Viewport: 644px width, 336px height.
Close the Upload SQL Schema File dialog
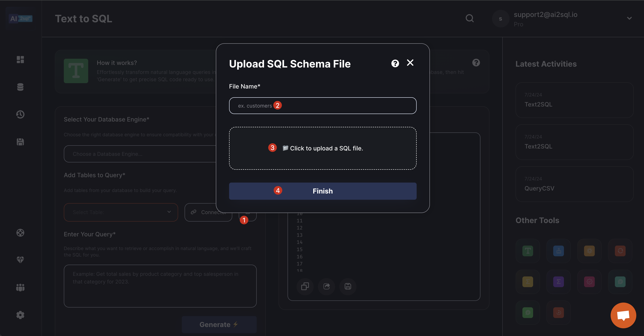410,63
